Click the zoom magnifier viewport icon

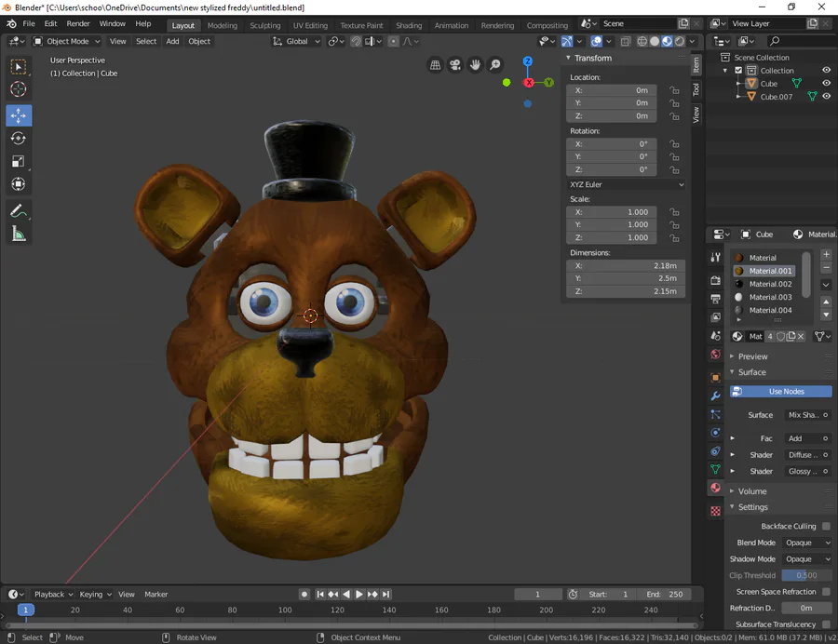coord(495,64)
